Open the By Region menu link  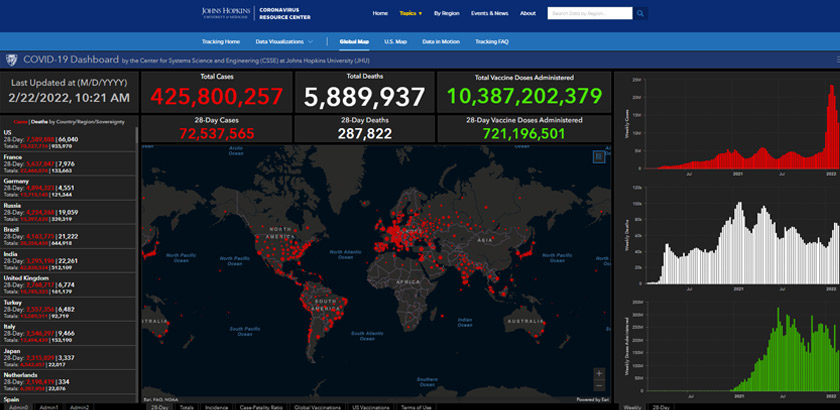(x=448, y=14)
